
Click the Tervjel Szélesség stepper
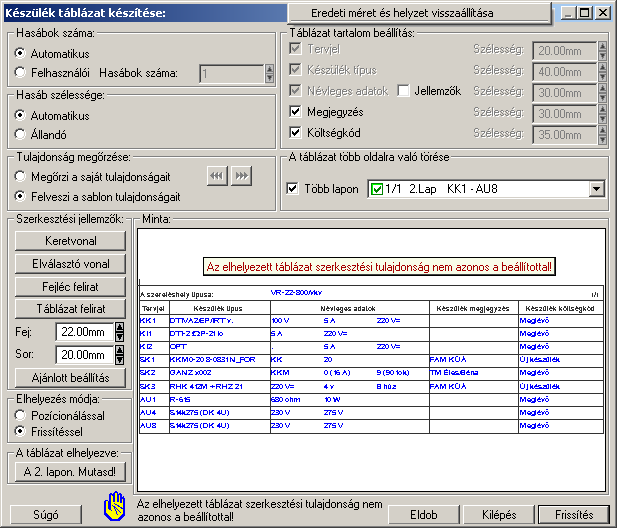[602, 51]
